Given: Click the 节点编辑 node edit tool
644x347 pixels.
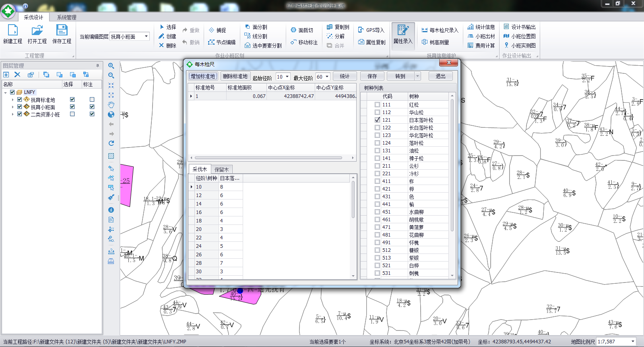Looking at the screenshot, I should (x=222, y=42).
